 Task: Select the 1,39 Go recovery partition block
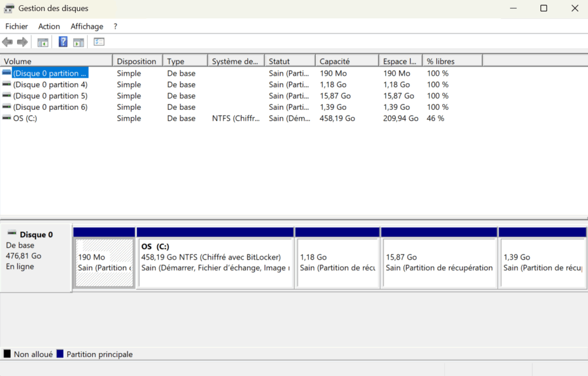click(542, 259)
